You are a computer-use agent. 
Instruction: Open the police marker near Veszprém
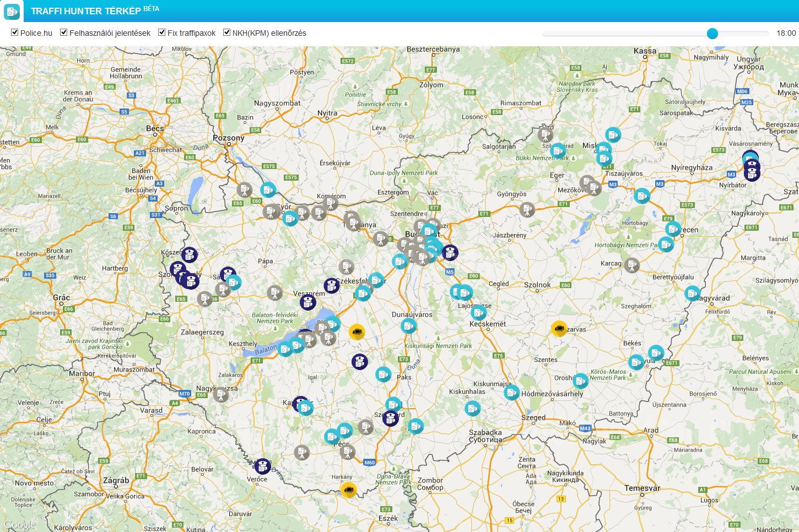(x=308, y=302)
